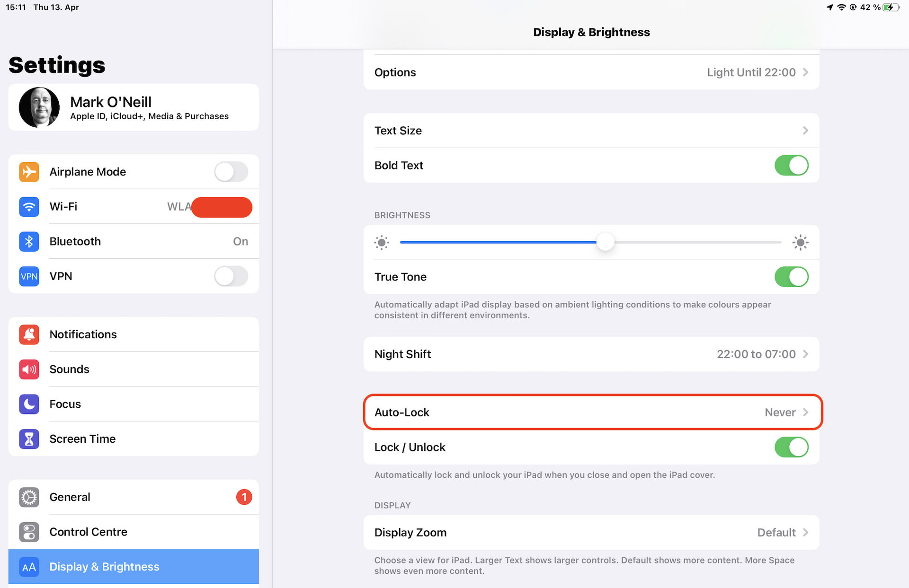This screenshot has width=909, height=588.
Task: Tap the Sounds speaker icon
Action: (x=29, y=369)
